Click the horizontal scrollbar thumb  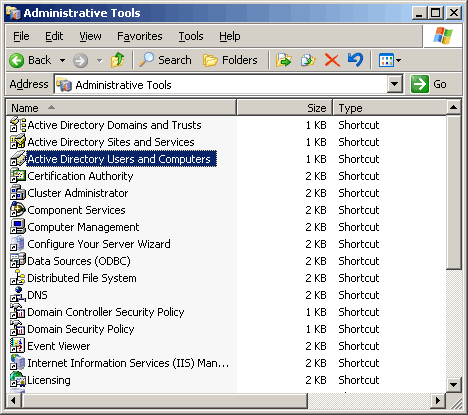(x=164, y=400)
